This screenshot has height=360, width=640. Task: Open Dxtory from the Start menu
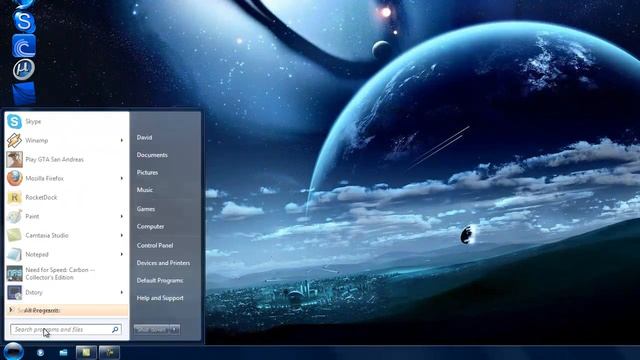[66, 292]
